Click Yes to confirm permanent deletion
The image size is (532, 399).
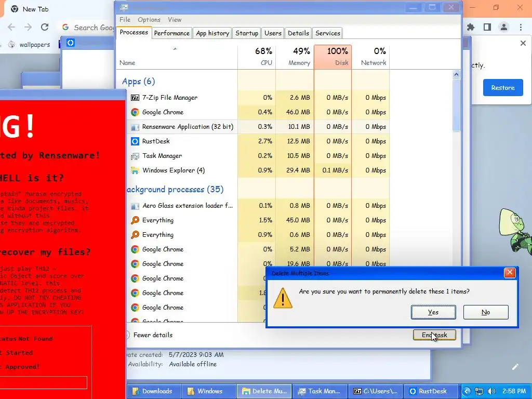(x=433, y=312)
